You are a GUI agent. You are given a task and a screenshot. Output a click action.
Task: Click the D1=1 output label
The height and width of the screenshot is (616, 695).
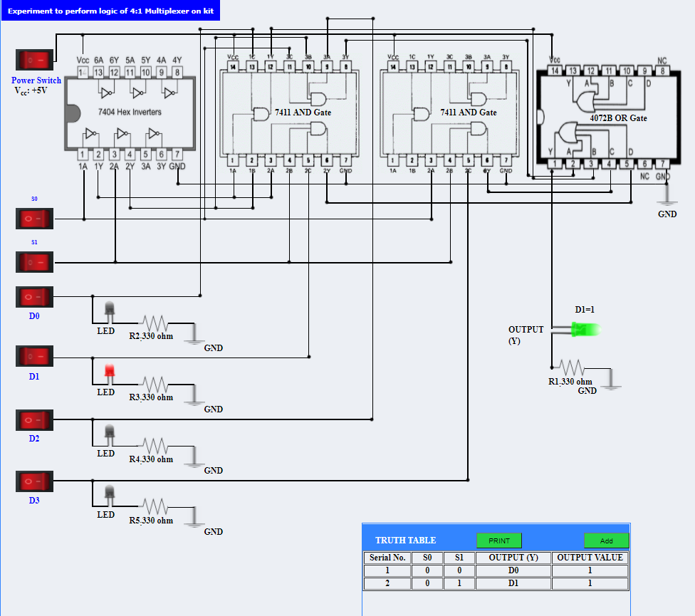585,310
